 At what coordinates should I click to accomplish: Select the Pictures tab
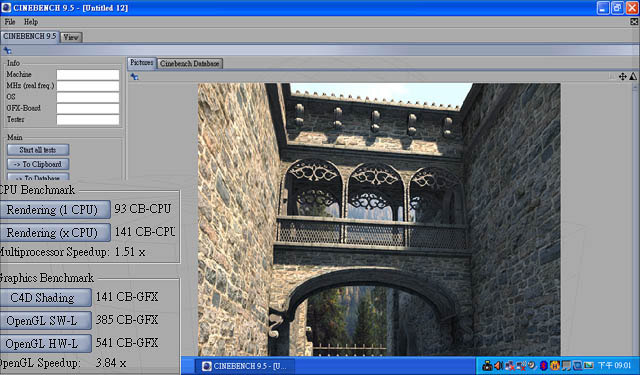(x=142, y=63)
